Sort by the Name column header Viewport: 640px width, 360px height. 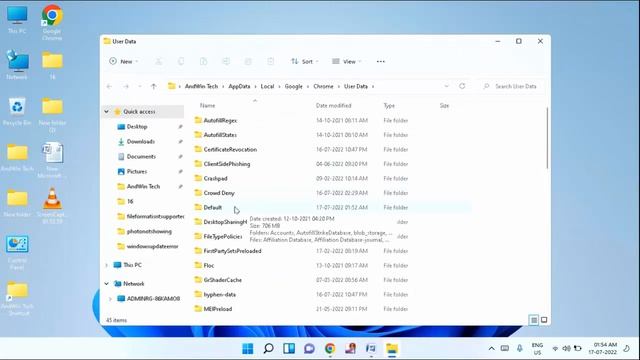point(207,105)
